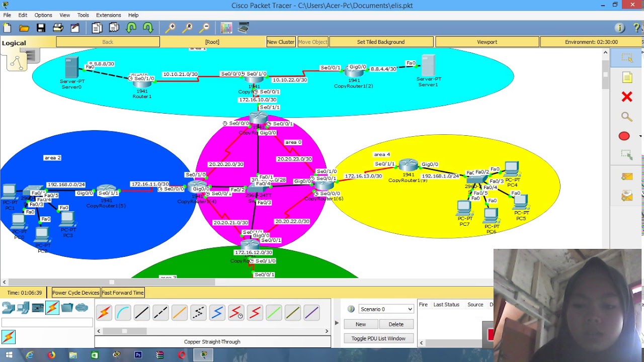Choose the Select tool in right sidebar
This screenshot has width=644, height=362.
(x=627, y=58)
